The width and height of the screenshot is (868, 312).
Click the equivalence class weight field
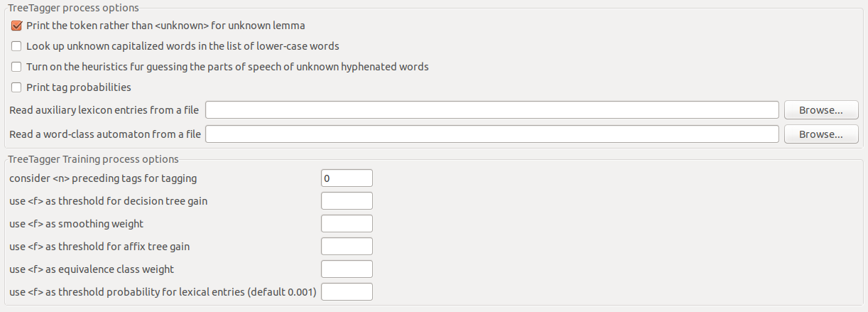347,269
